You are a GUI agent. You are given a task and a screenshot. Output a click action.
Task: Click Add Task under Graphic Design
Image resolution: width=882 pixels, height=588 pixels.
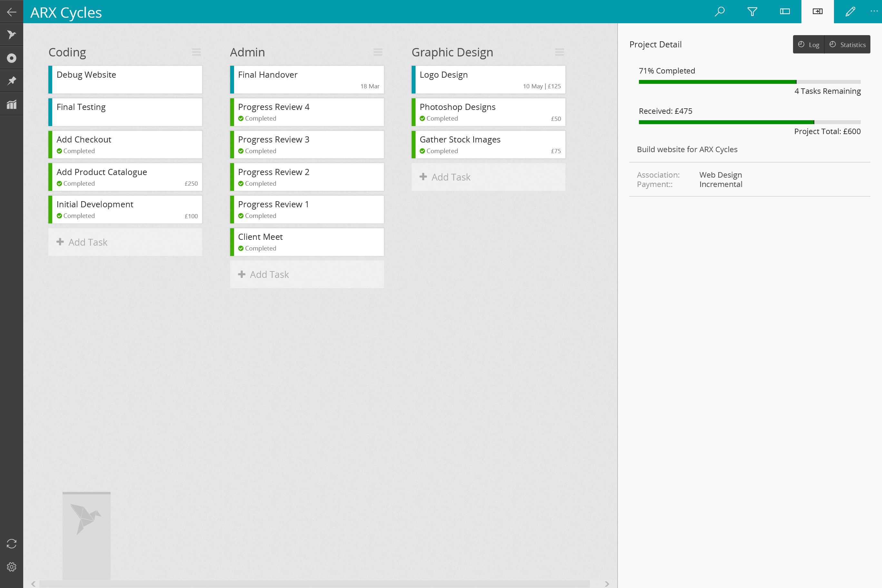tap(488, 177)
